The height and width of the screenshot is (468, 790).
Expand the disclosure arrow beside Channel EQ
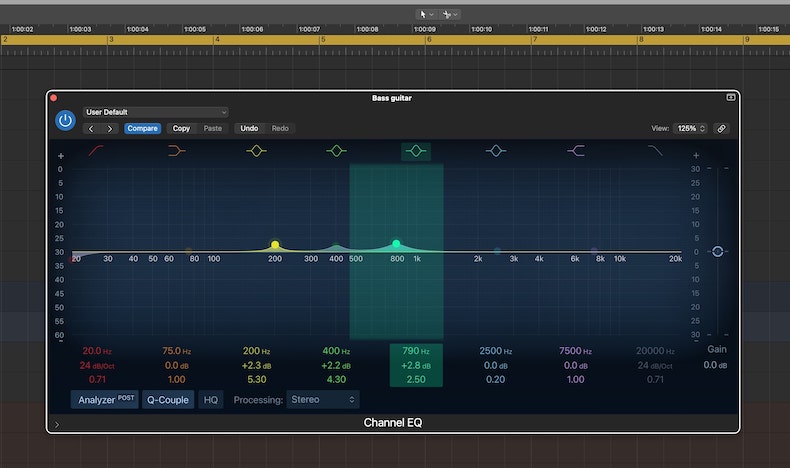pyautogui.click(x=57, y=425)
